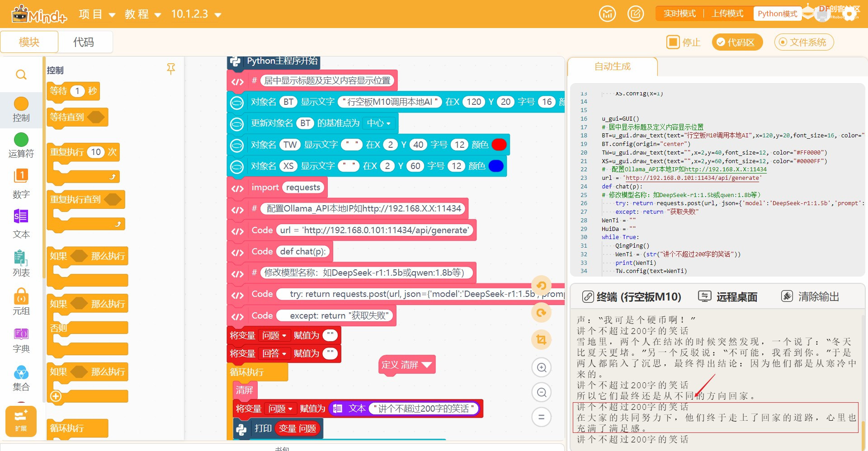Viewport: 868px width, 451px height.
Task: Expand the 教程 dropdown menu
Action: (x=143, y=14)
